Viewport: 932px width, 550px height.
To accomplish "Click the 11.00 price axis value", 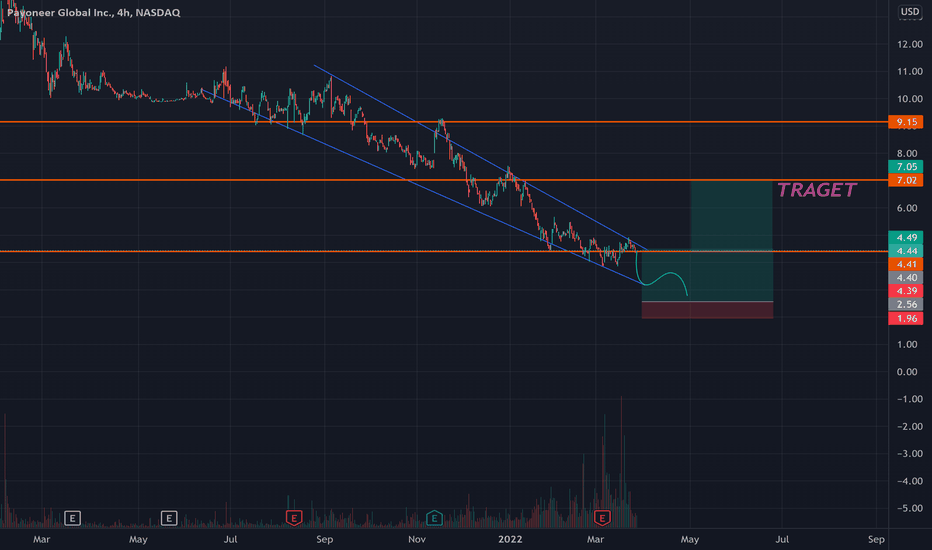I will pyautogui.click(x=910, y=72).
